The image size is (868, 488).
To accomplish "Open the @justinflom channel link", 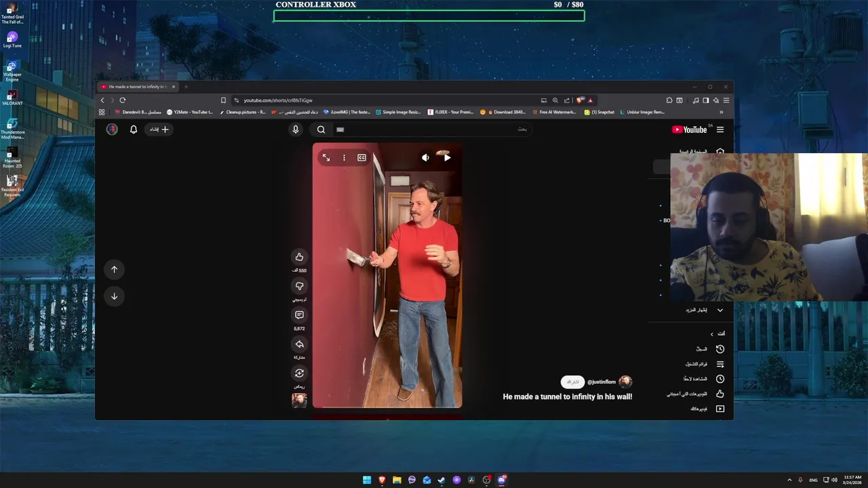I will 601,382.
